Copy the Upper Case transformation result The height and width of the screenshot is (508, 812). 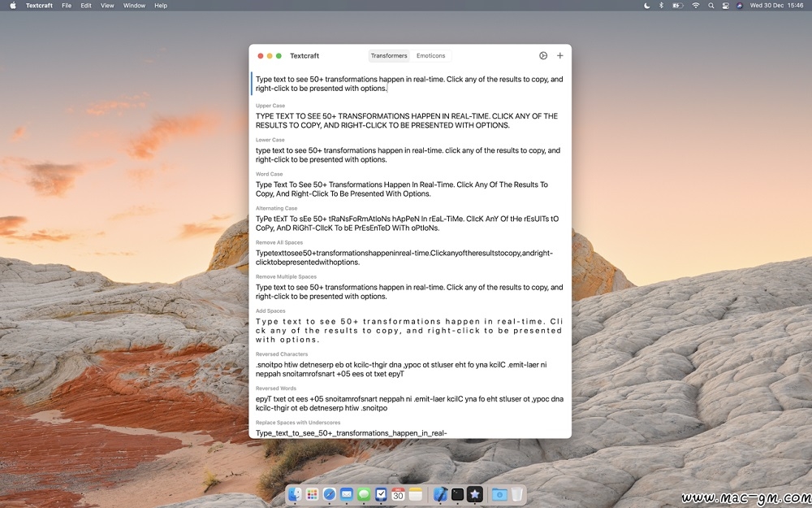[x=407, y=121]
